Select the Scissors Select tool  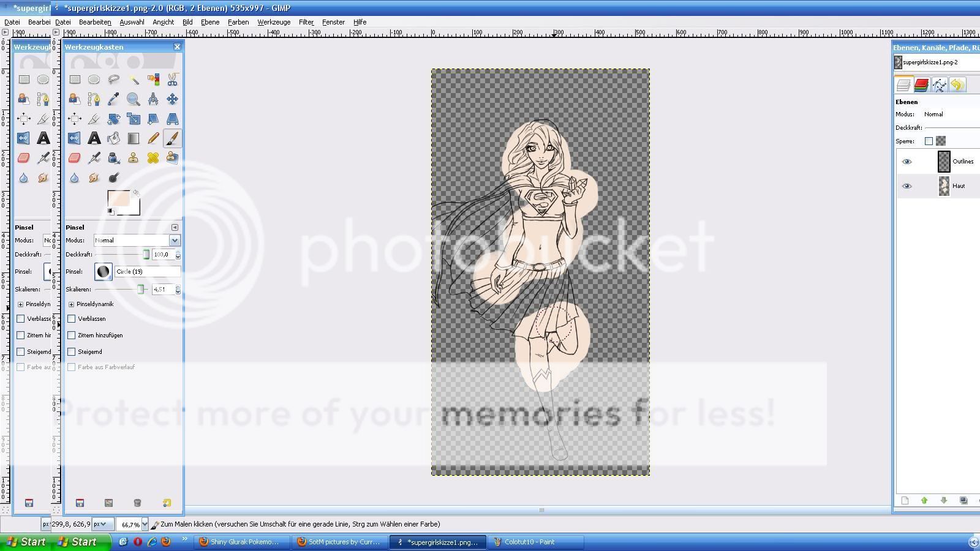coord(173,79)
